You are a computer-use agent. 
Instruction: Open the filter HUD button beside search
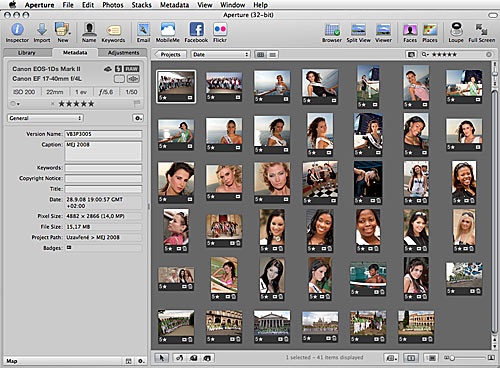(x=411, y=54)
